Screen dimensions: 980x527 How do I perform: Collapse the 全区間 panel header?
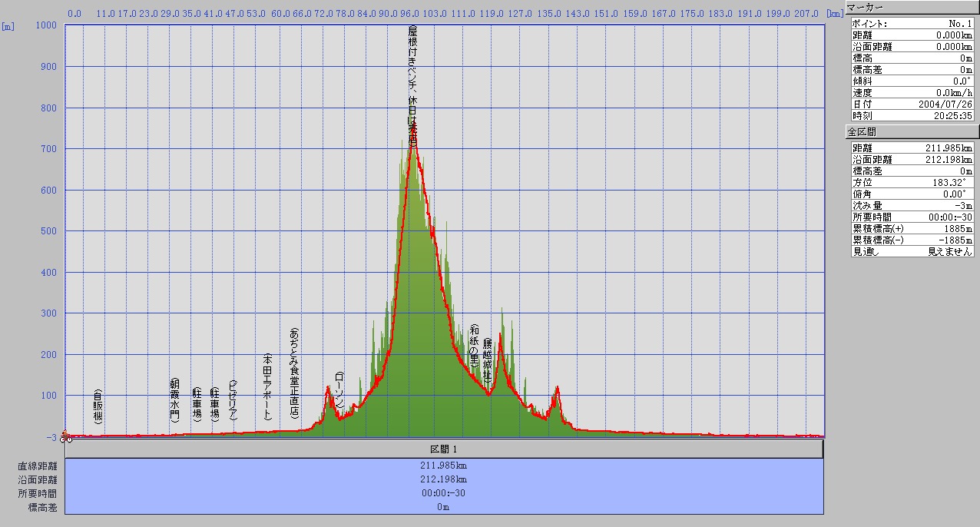click(911, 132)
